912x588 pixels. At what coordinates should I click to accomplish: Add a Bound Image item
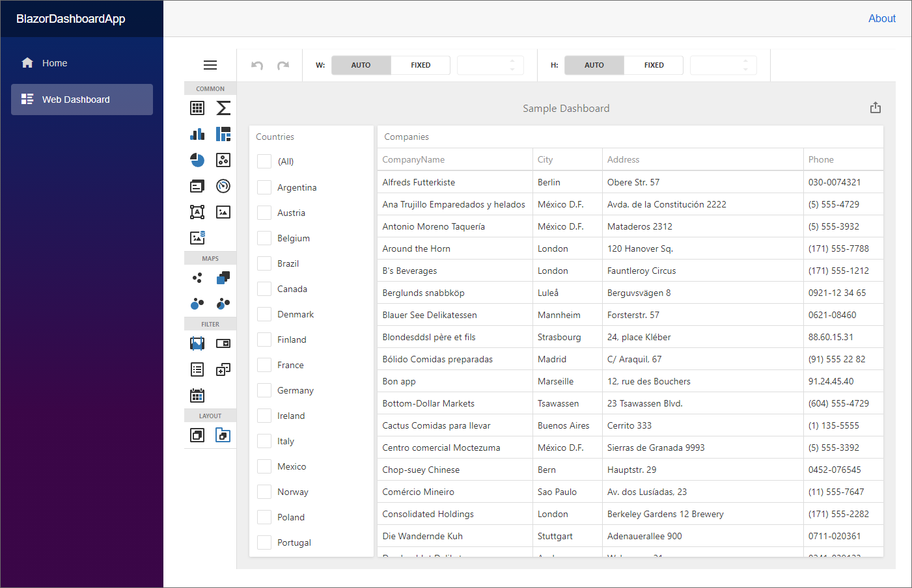(x=197, y=238)
